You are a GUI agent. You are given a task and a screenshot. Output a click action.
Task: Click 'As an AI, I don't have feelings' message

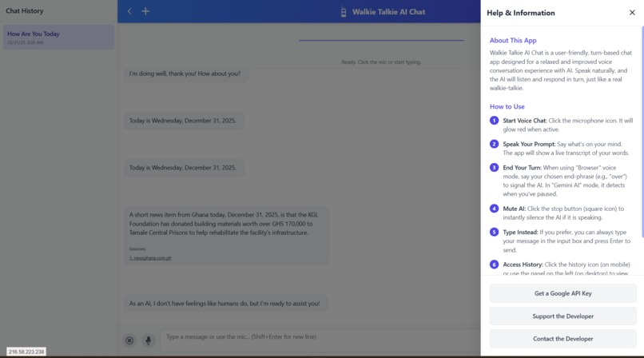click(225, 304)
